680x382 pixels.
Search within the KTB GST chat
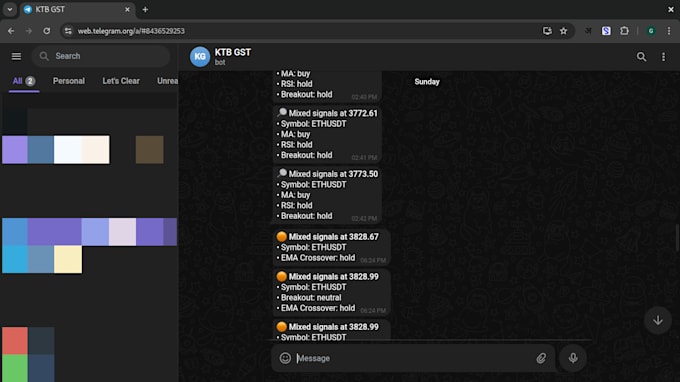tap(641, 57)
